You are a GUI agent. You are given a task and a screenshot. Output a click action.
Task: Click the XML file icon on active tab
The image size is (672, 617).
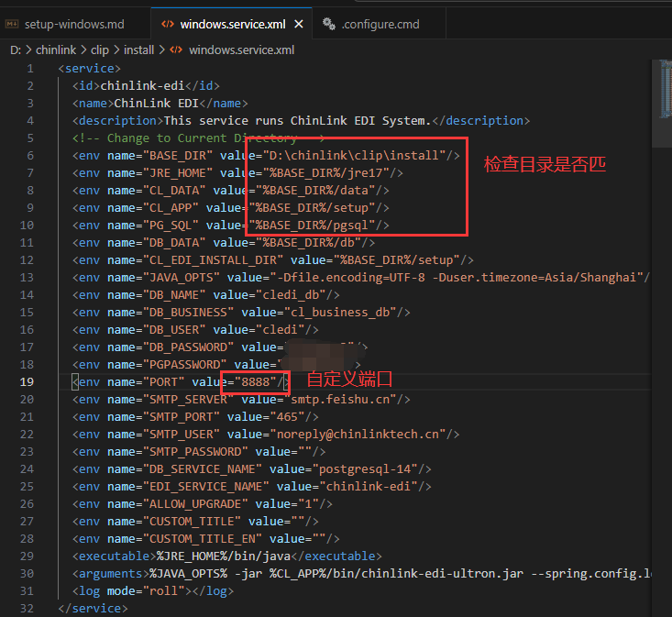click(x=166, y=24)
